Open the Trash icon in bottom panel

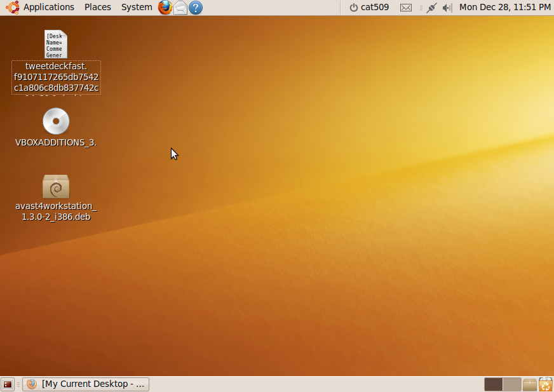(546, 384)
